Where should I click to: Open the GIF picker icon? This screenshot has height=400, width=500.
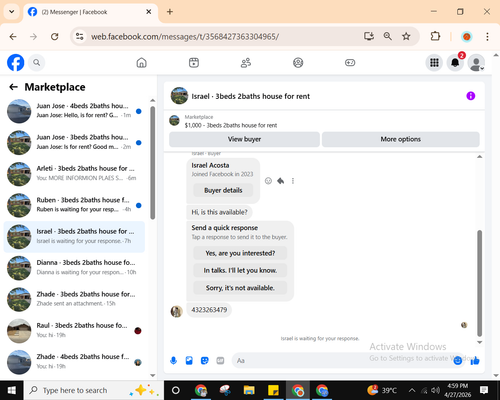point(220,360)
